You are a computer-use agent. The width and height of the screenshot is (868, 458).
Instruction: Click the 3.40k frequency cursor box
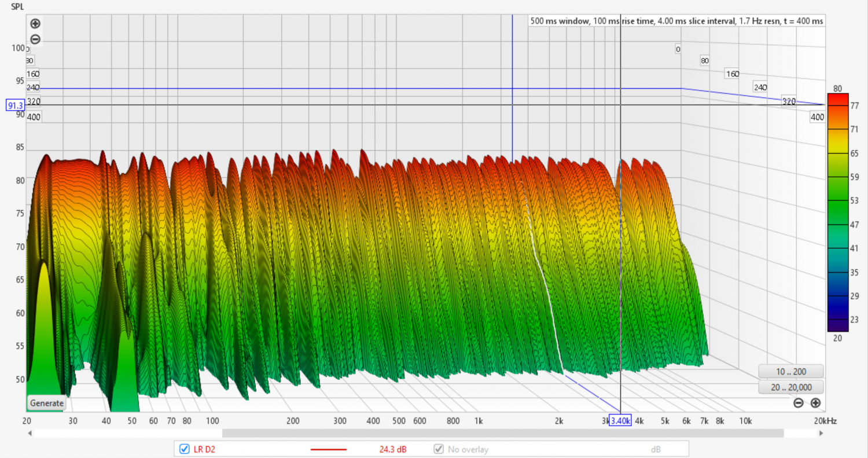(x=620, y=420)
